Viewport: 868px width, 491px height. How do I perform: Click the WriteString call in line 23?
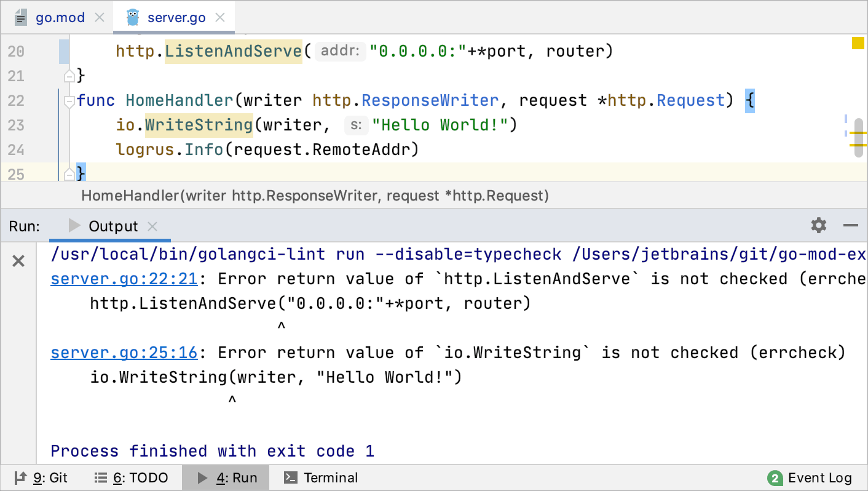pos(199,125)
